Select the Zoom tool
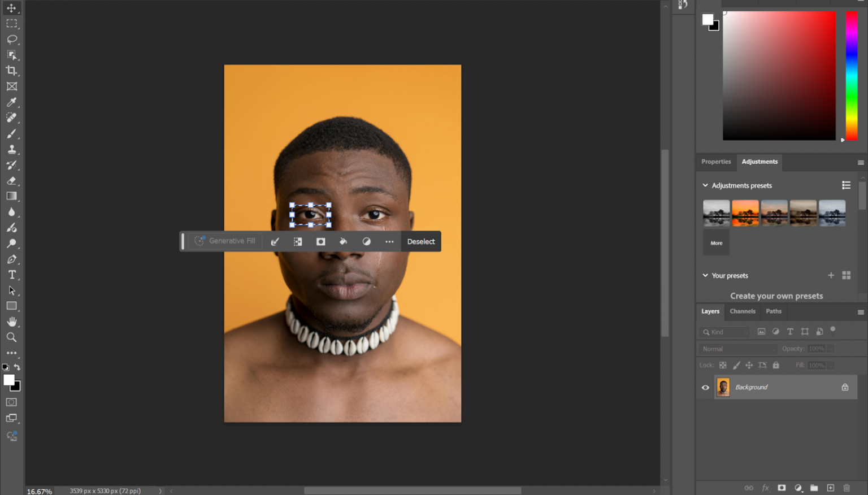 coord(11,337)
